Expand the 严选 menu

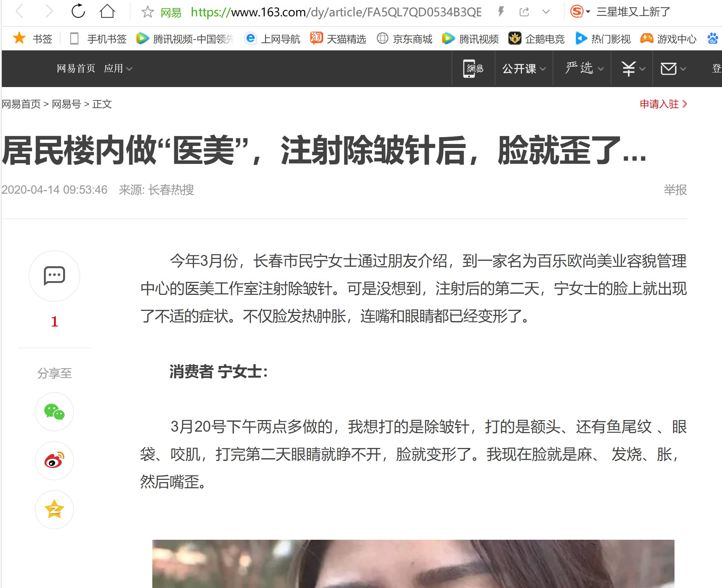584,68
